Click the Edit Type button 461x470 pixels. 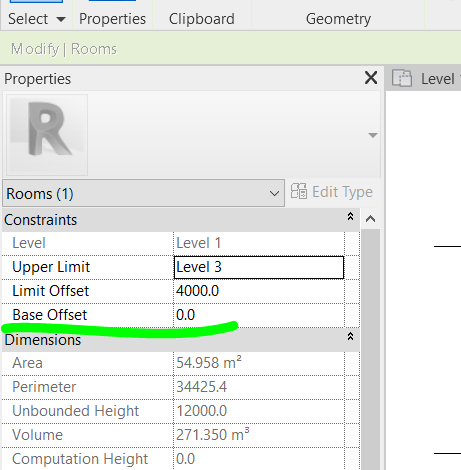pyautogui.click(x=332, y=192)
